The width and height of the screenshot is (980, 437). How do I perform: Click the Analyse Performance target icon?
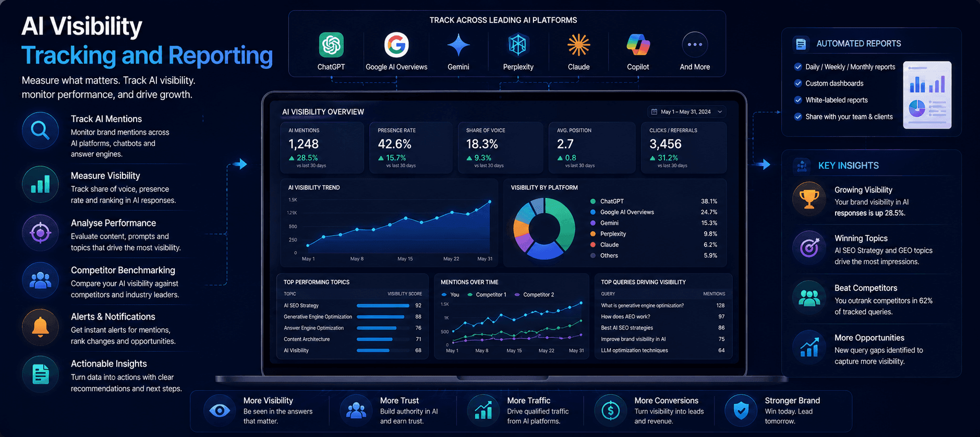[x=40, y=232]
